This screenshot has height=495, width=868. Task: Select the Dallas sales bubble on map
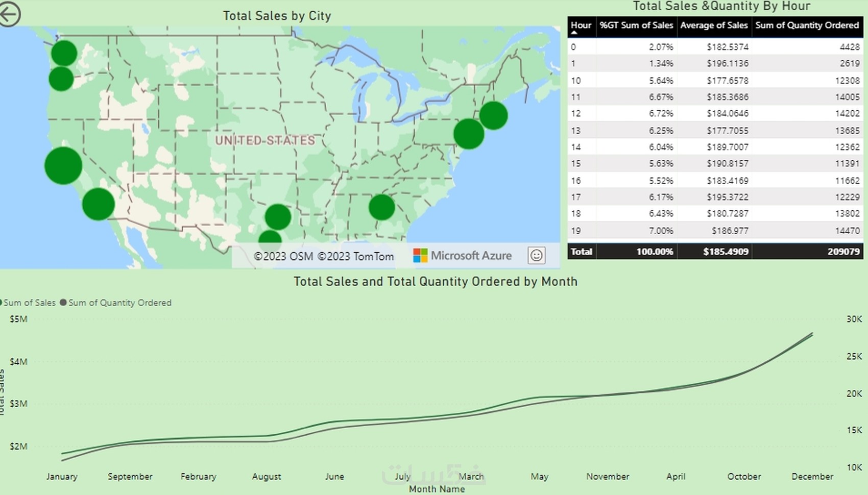click(278, 217)
